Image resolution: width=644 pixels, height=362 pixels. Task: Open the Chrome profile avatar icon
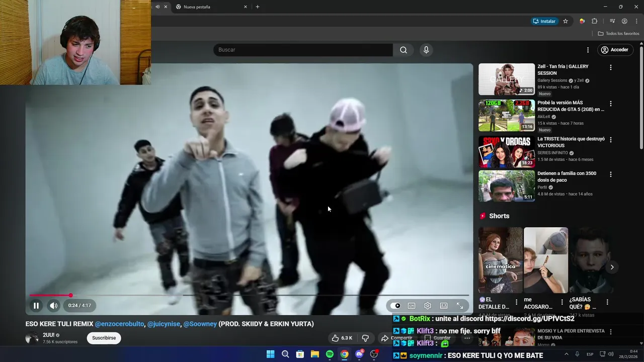point(624,21)
